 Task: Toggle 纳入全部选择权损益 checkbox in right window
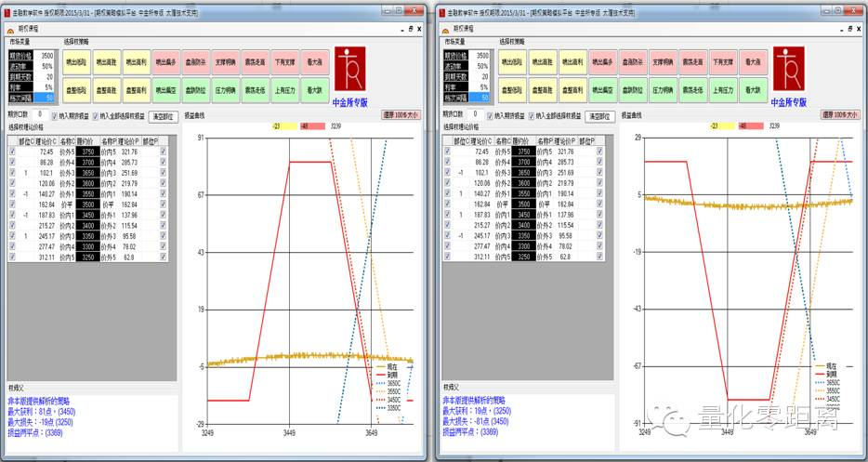pos(532,116)
